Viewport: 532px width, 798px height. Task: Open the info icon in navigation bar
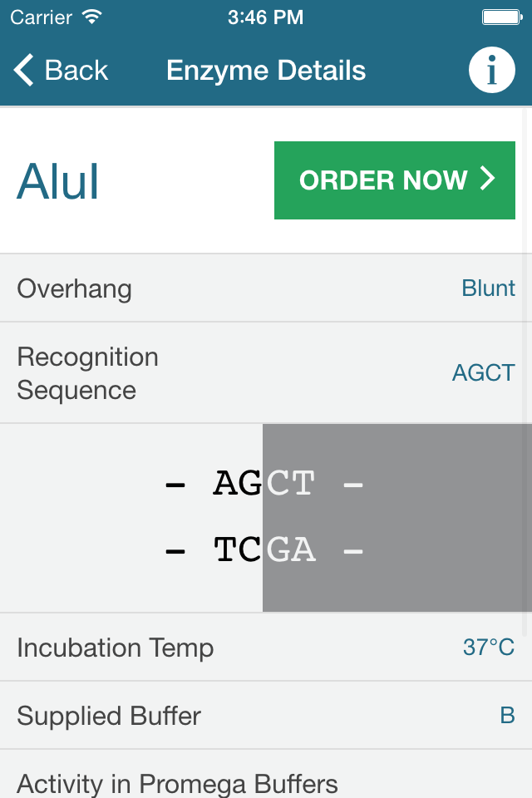[x=491, y=70]
